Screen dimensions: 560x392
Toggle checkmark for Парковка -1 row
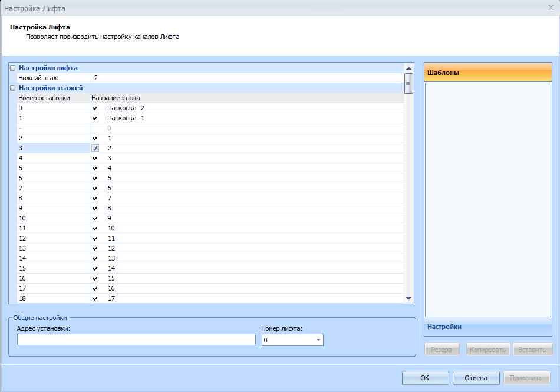[x=95, y=118]
